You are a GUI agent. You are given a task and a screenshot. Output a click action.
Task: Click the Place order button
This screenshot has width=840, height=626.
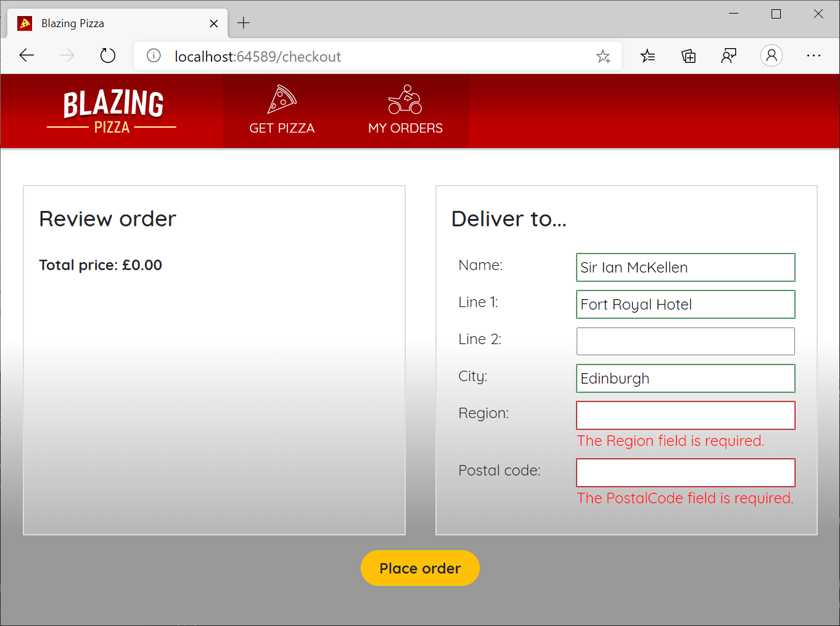point(420,568)
